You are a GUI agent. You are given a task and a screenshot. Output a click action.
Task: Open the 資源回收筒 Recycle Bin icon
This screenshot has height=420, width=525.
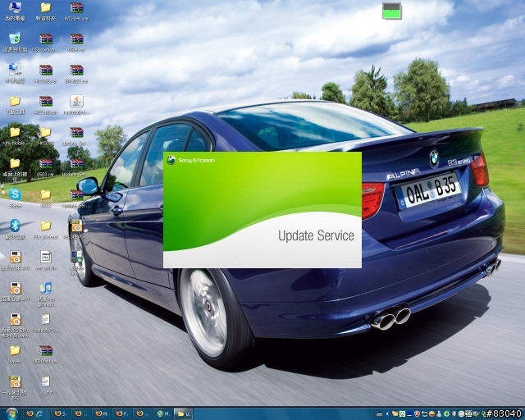(x=15, y=42)
